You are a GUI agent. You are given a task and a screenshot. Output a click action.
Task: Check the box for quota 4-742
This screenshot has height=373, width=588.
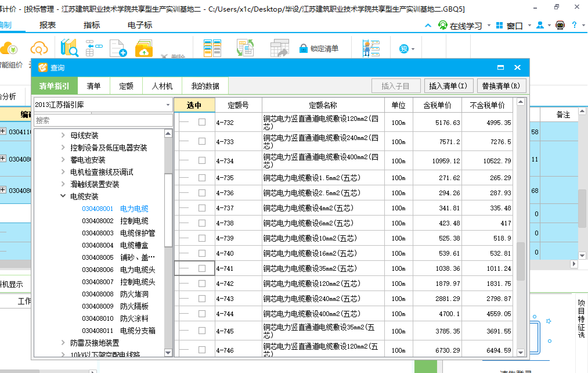[202, 283]
